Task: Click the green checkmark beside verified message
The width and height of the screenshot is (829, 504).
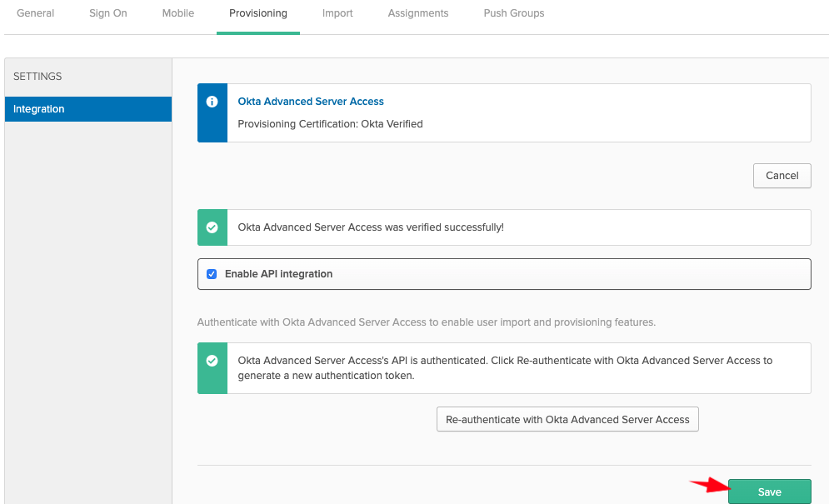Action: (212, 227)
